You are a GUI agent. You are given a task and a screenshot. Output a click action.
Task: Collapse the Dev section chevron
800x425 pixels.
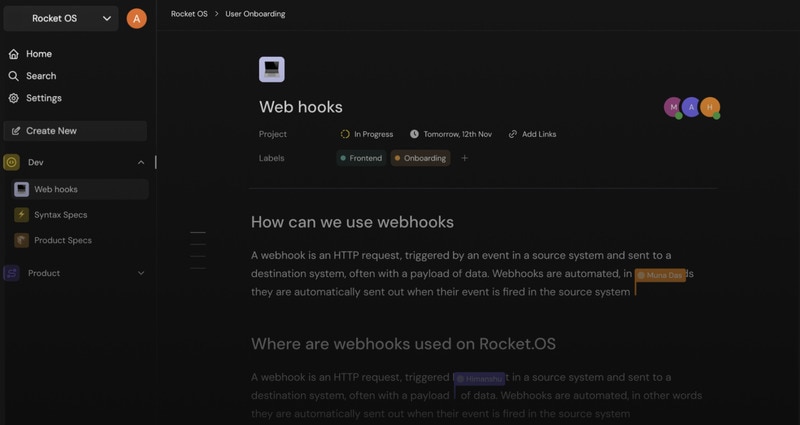(141, 162)
